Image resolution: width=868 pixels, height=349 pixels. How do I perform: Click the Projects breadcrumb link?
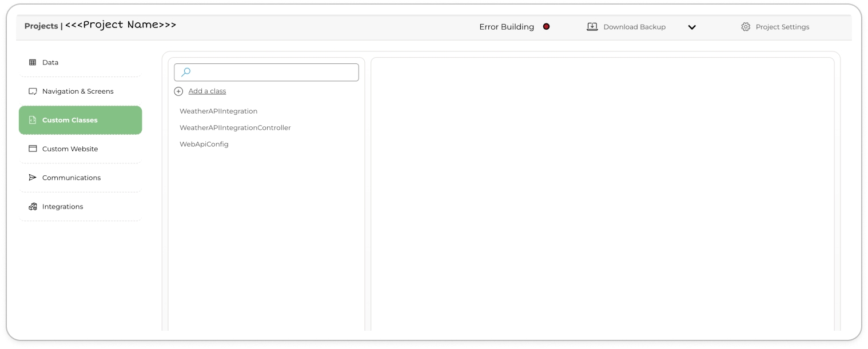click(x=41, y=26)
